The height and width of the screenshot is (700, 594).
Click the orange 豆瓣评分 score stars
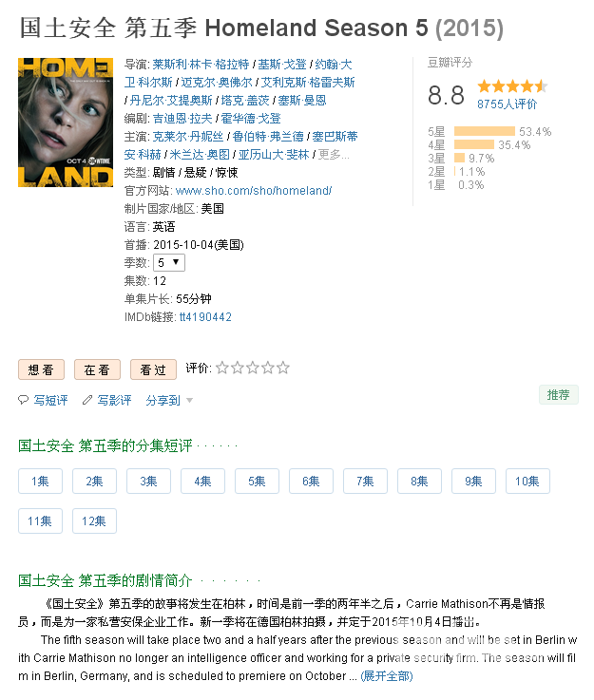(x=512, y=85)
